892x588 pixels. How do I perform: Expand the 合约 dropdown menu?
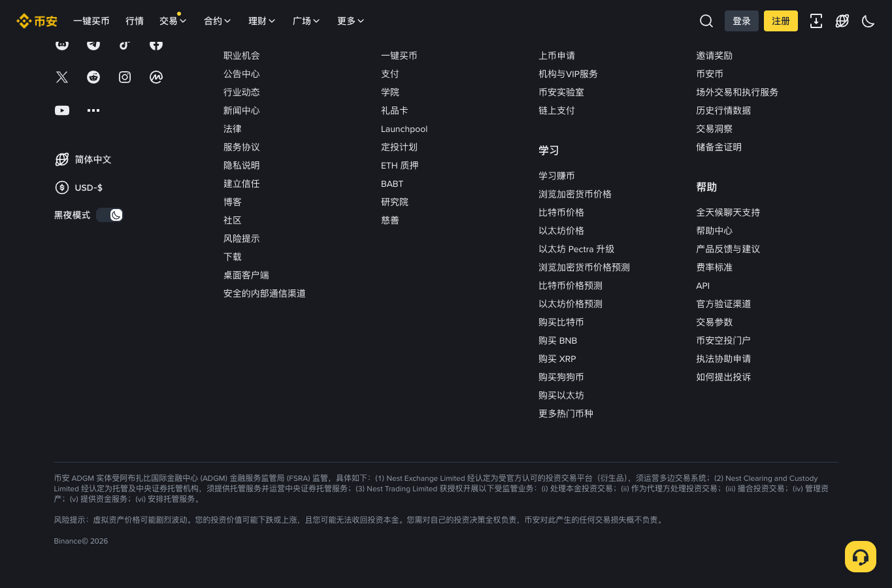point(218,21)
